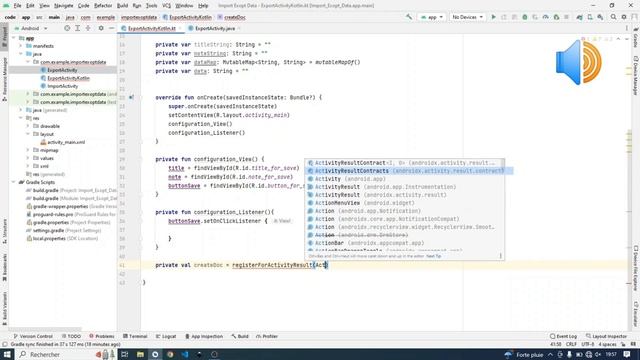This screenshot has width=640, height=360.
Task: Click the UTF-8 encoding in the status bar
Action: [588, 344]
